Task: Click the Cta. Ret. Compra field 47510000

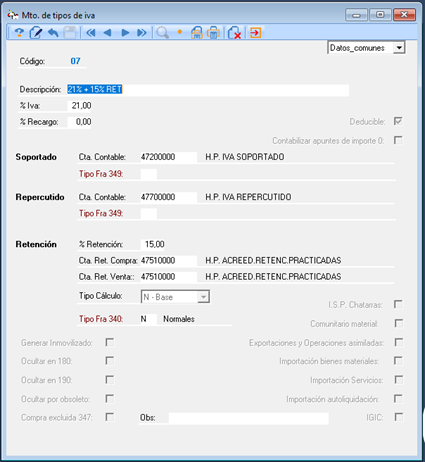Action: (x=169, y=260)
